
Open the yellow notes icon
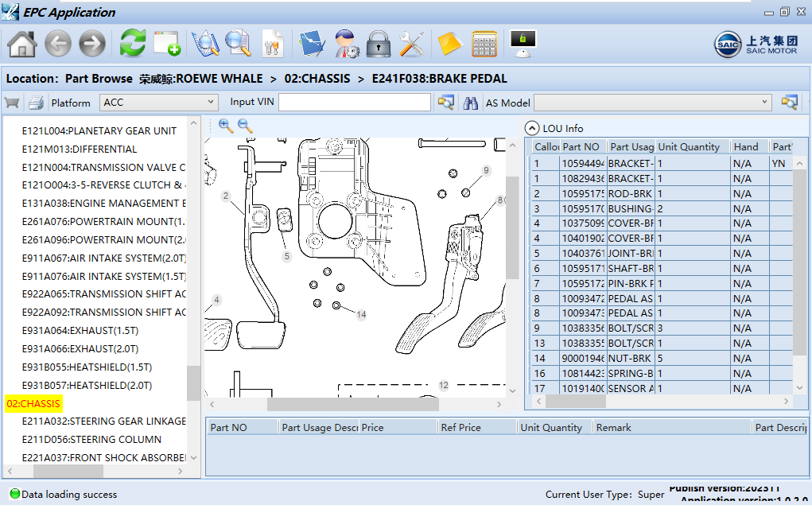coord(450,45)
